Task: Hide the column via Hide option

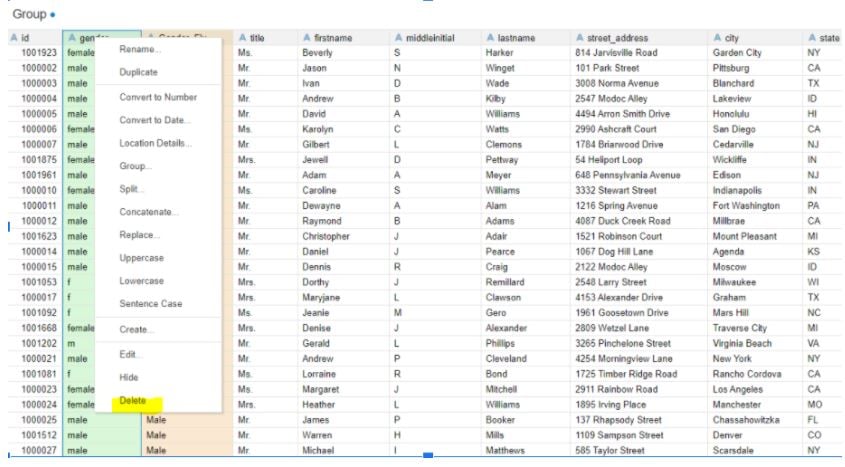Action: (129, 377)
